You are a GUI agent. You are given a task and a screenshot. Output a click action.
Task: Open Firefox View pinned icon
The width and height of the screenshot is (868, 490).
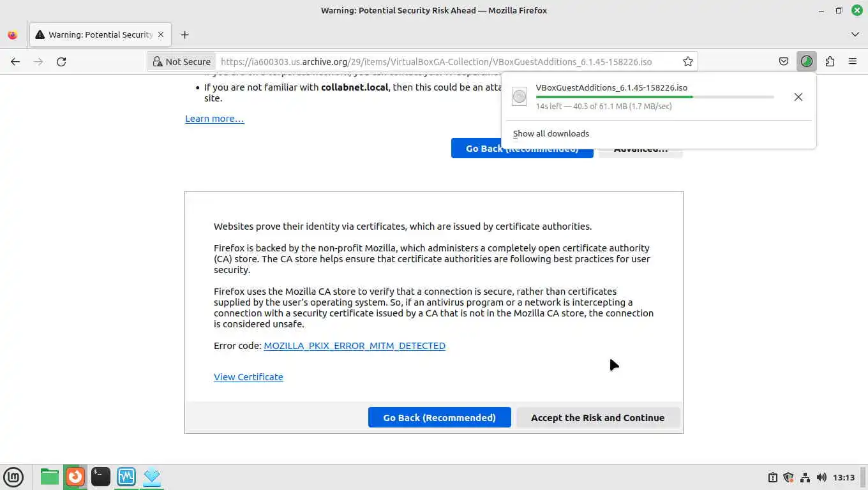[x=12, y=34]
